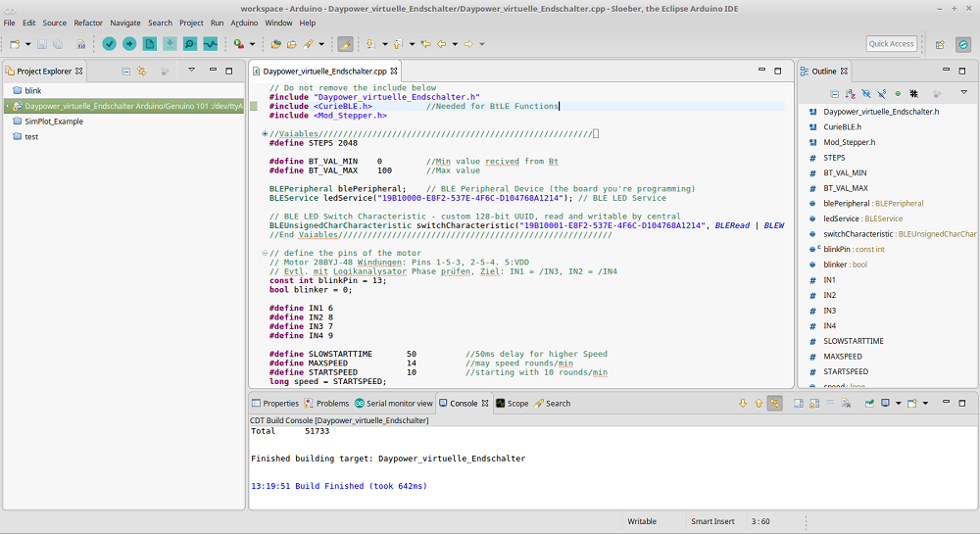Screen dimensions: 980x534
Task: Click the Open Type folder icon
Action: (x=275, y=44)
